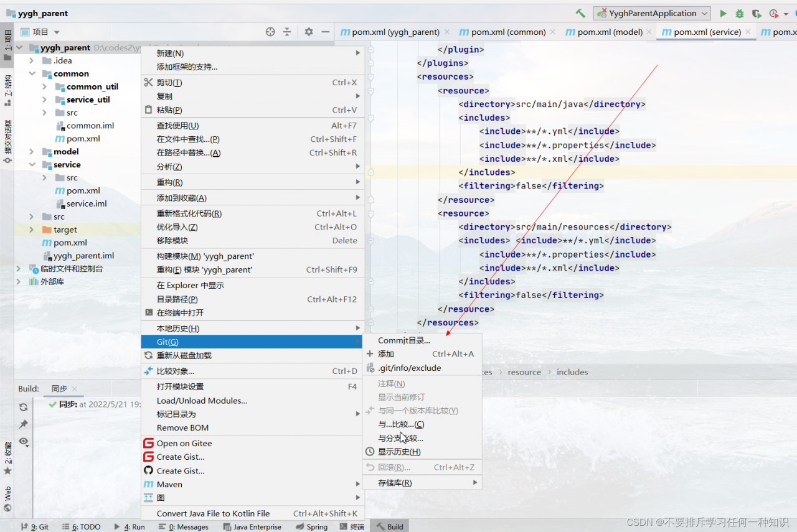Open the 4: Run tool window
The height and width of the screenshot is (532, 797).
[x=129, y=526]
